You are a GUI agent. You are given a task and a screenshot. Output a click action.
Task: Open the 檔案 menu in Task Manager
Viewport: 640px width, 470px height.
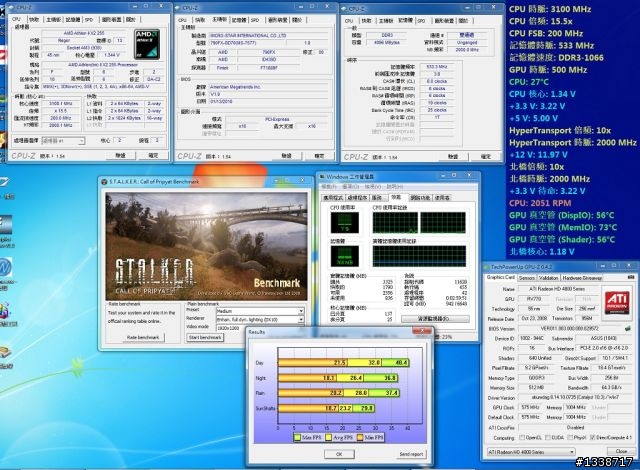[x=329, y=186]
